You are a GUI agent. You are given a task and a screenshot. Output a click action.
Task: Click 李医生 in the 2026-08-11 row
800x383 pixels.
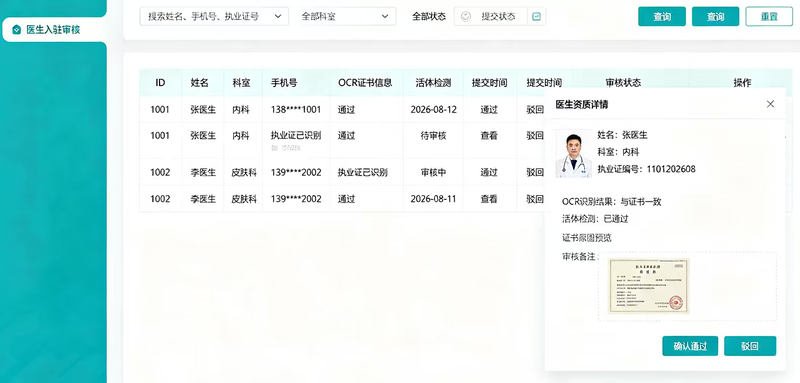[203, 199]
